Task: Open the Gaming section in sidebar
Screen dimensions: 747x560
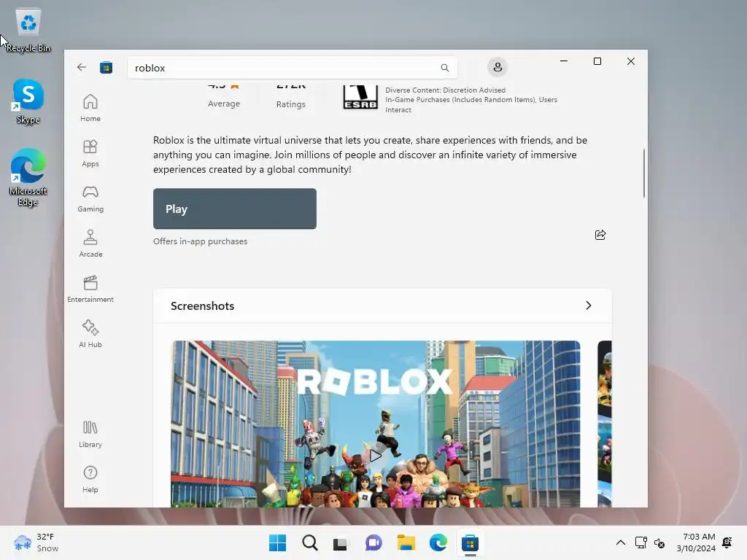Action: pos(90,198)
